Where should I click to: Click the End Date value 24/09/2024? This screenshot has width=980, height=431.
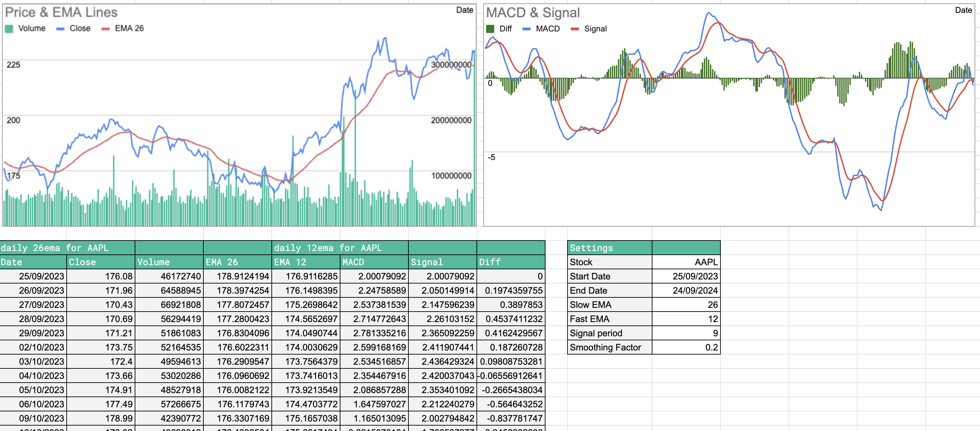[686, 291]
